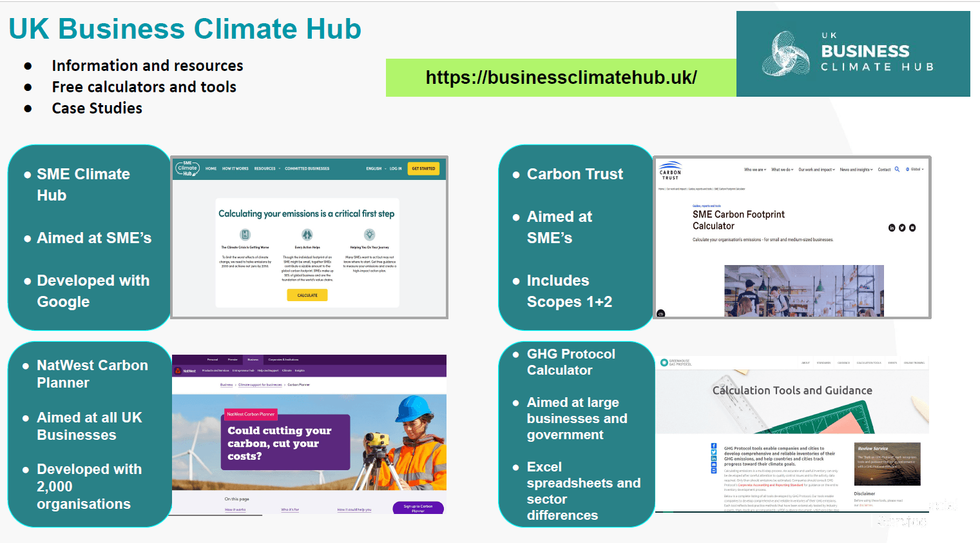The image size is (980, 543).
Task: Click the Guides, reports and tools link
Action: pos(707,206)
